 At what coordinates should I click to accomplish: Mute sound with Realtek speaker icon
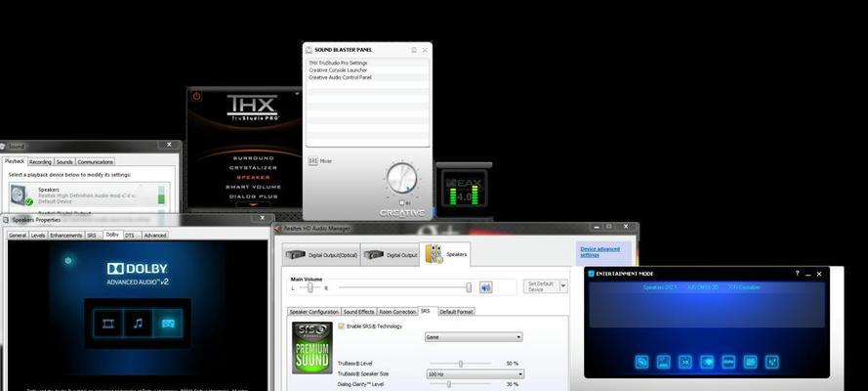[x=485, y=287]
